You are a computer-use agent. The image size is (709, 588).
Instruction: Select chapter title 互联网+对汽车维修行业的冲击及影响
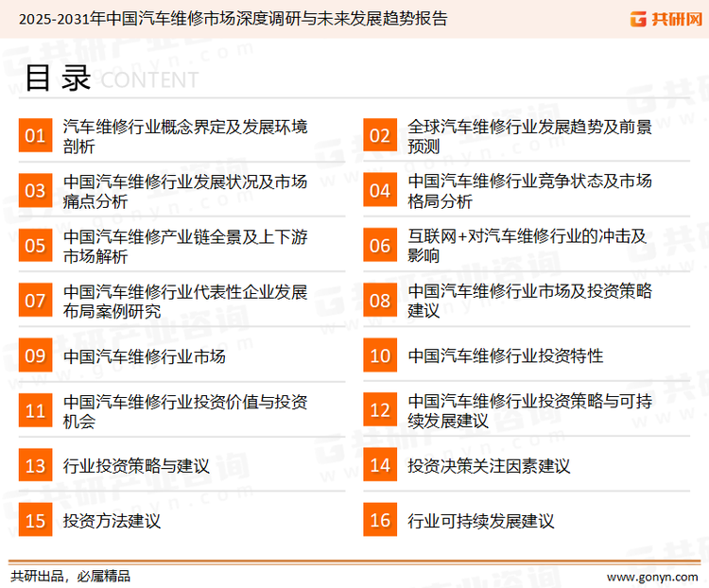tap(527, 246)
